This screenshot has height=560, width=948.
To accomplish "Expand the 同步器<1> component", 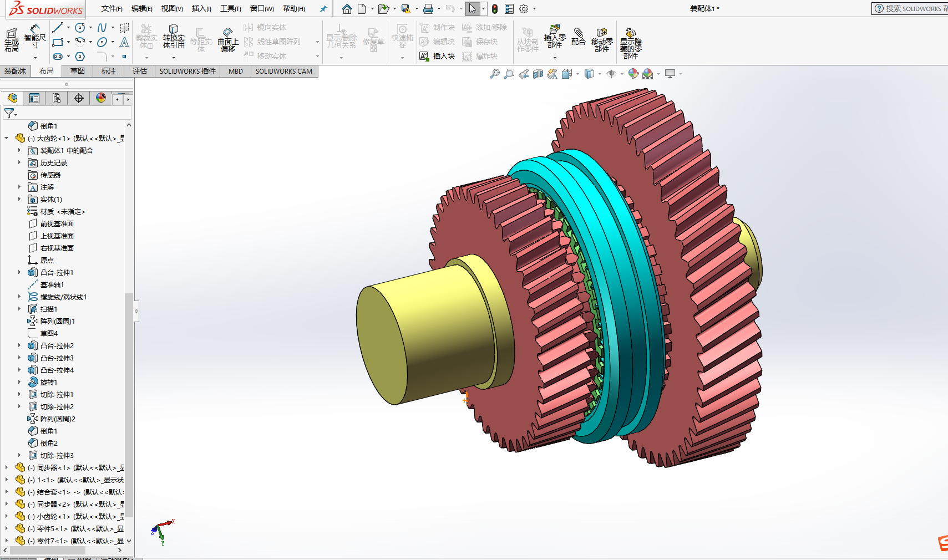I will [6, 467].
